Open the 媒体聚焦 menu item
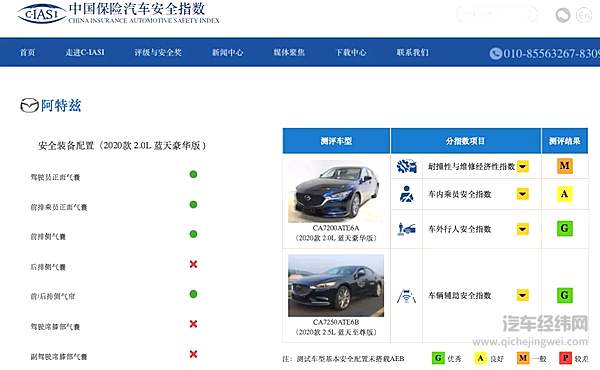The height and width of the screenshot is (370, 600). [289, 52]
